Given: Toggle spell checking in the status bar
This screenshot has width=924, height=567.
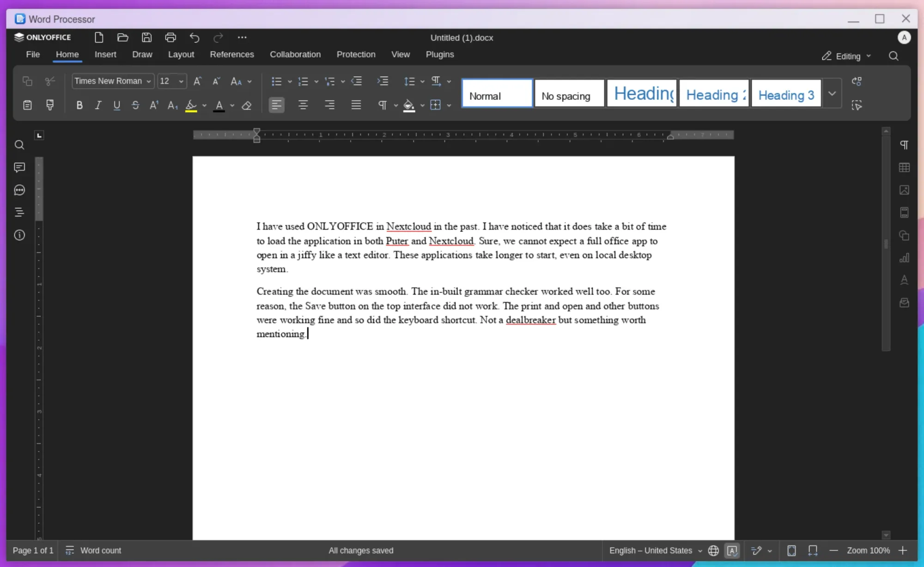Looking at the screenshot, I should coord(732,550).
